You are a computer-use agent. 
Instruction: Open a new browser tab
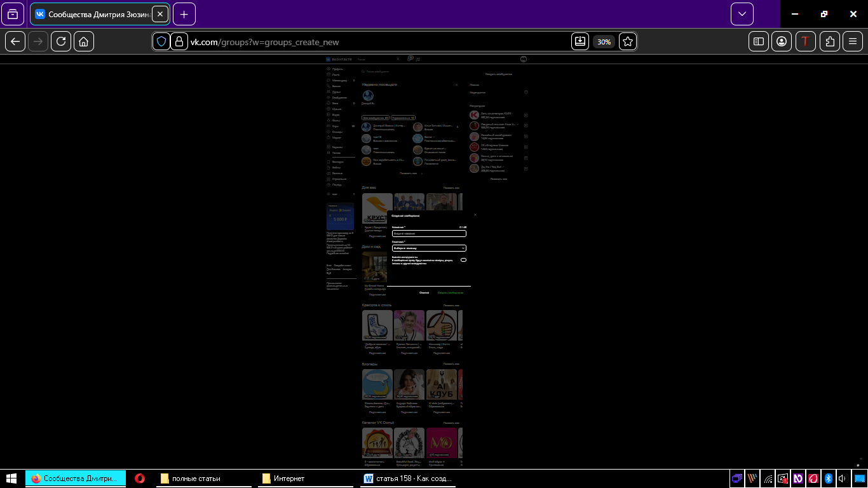184,14
